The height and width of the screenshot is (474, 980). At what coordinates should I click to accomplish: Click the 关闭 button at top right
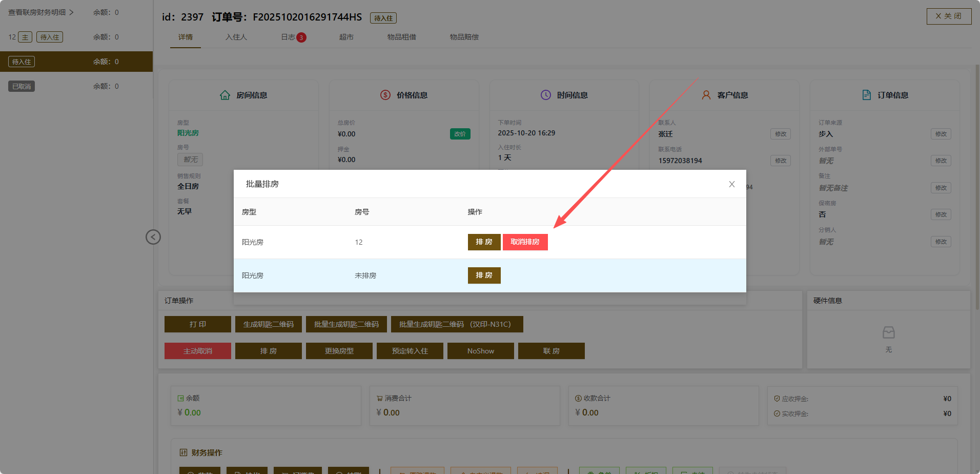949,16
